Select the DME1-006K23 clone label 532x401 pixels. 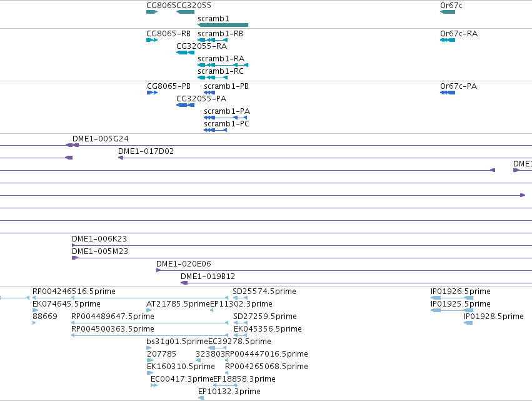click(99, 239)
